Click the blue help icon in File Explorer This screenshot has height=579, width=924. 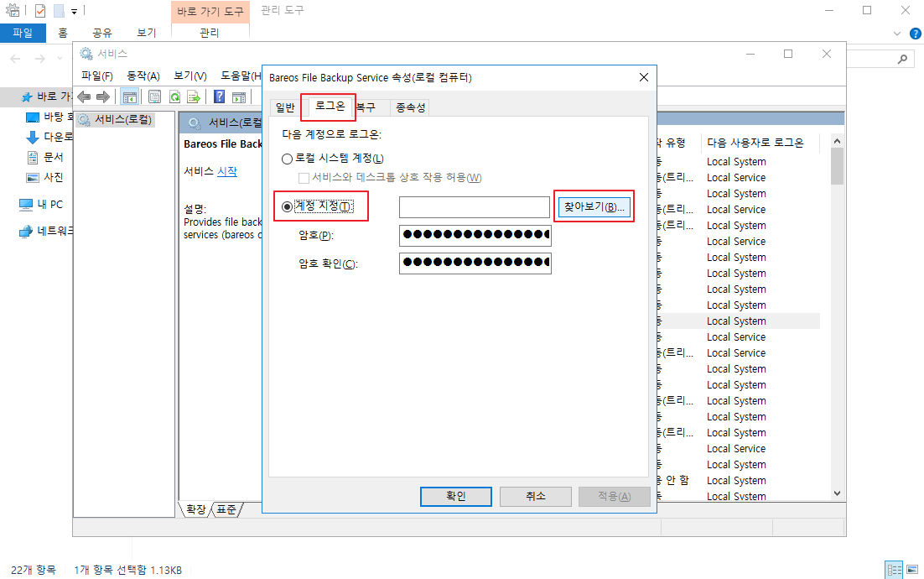(916, 34)
